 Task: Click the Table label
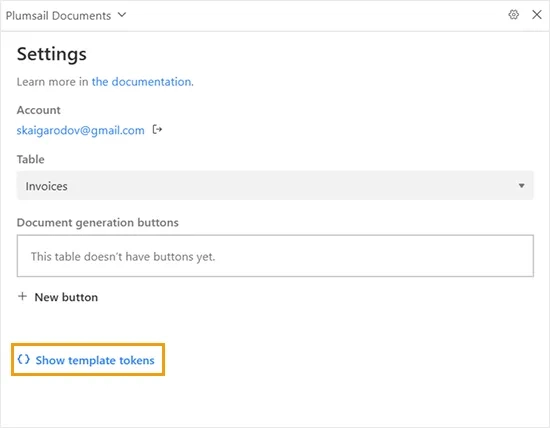pyautogui.click(x=31, y=159)
